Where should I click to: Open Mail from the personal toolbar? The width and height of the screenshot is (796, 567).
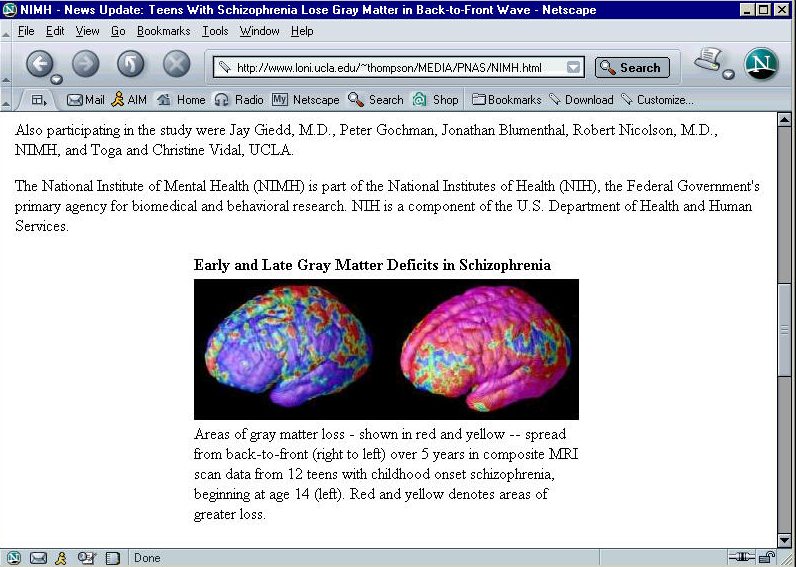point(86,100)
